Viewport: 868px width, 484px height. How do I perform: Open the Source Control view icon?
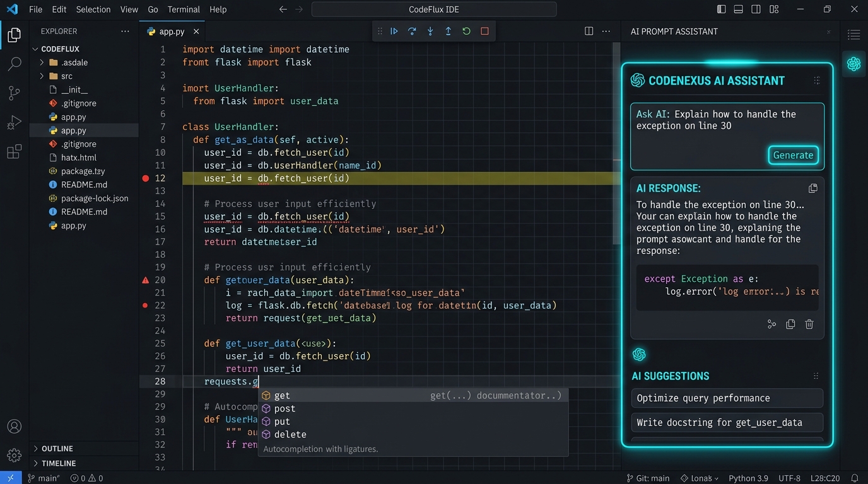14,93
